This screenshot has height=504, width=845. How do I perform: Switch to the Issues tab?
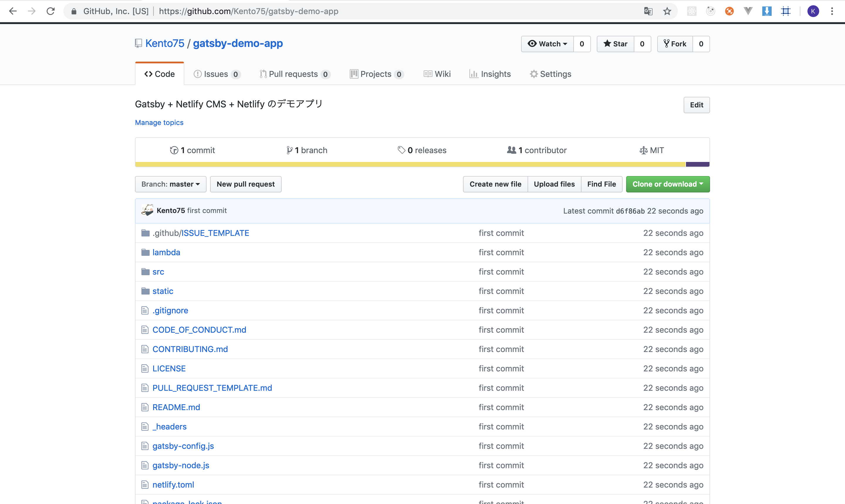216,74
